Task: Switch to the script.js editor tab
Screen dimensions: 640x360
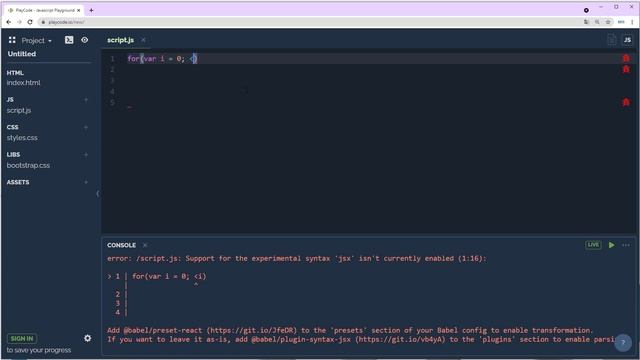Action: (x=120, y=40)
